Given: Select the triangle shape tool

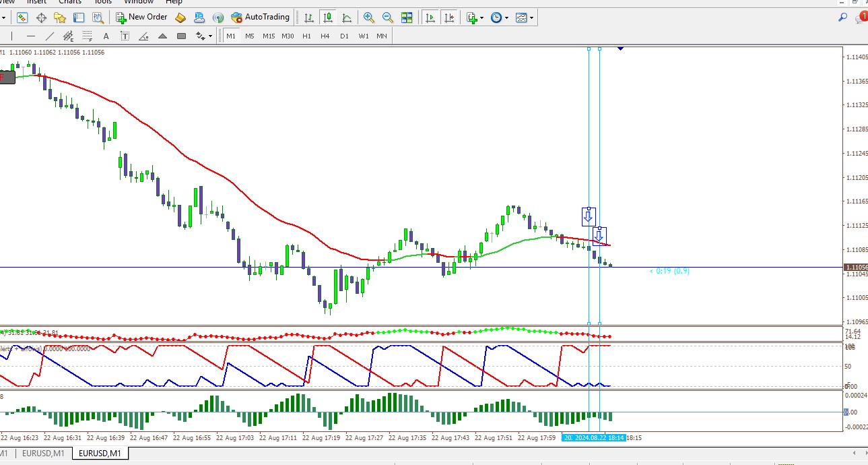Looking at the screenshot, I should point(163,36).
